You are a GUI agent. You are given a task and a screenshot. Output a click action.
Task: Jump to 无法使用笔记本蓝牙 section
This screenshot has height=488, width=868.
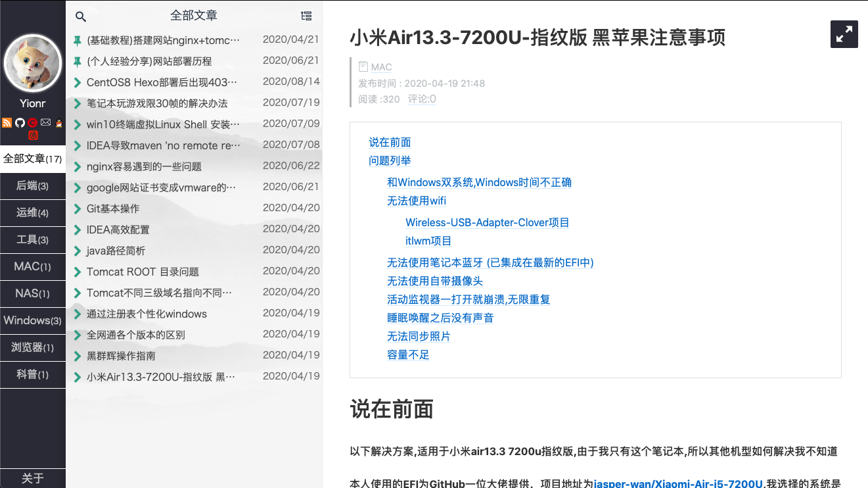[x=490, y=262]
